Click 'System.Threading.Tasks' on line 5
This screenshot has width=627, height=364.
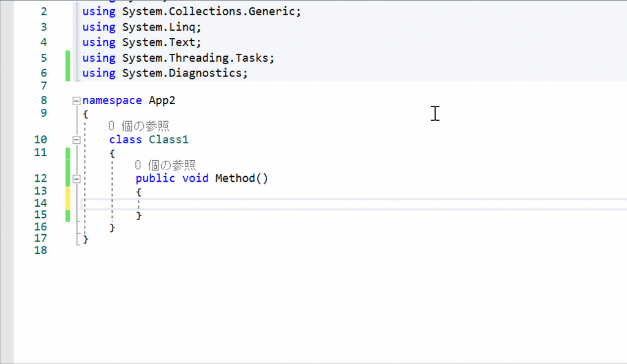195,58
